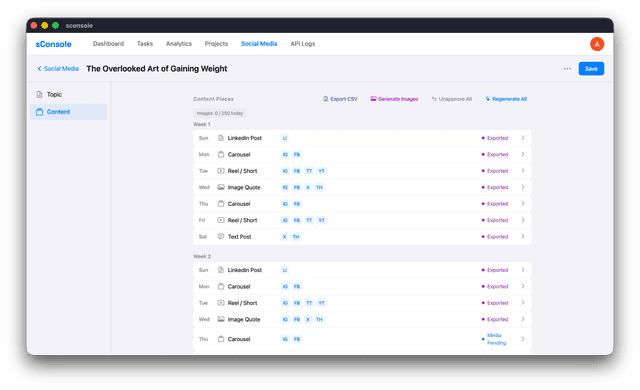
Task: Click the TH badge on Week 2 Image Quote
Action: coord(319,319)
